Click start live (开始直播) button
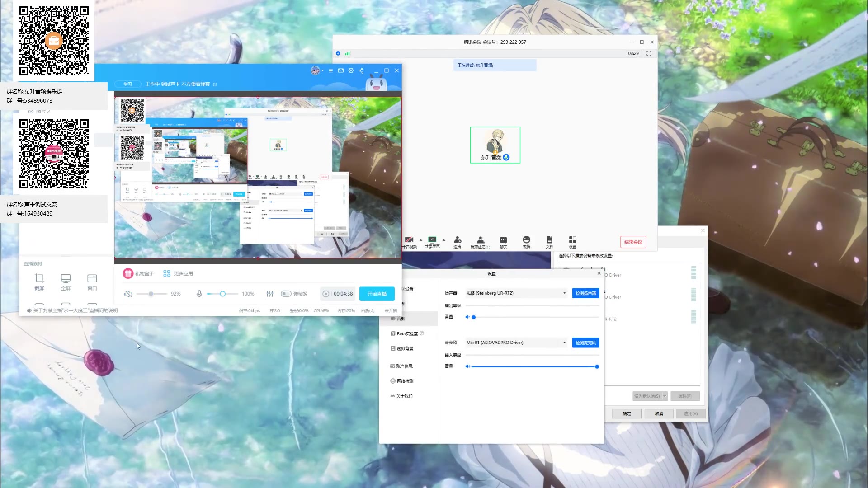 pos(377,294)
